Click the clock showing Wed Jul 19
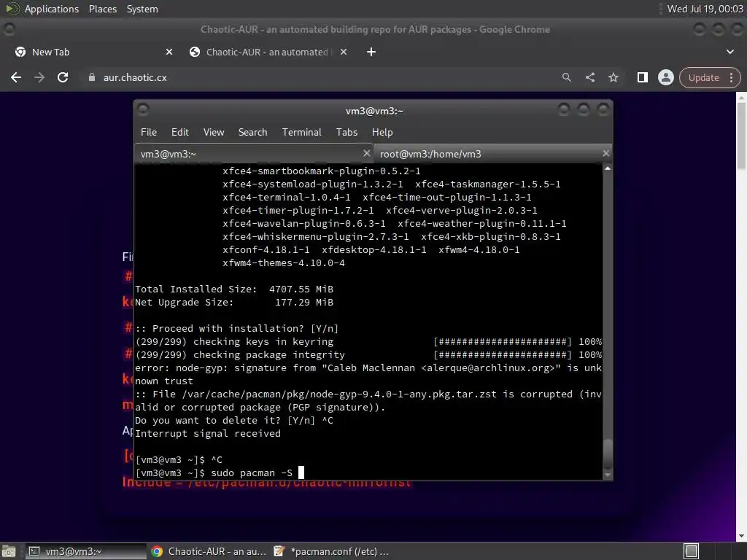This screenshot has width=747, height=560. click(705, 9)
